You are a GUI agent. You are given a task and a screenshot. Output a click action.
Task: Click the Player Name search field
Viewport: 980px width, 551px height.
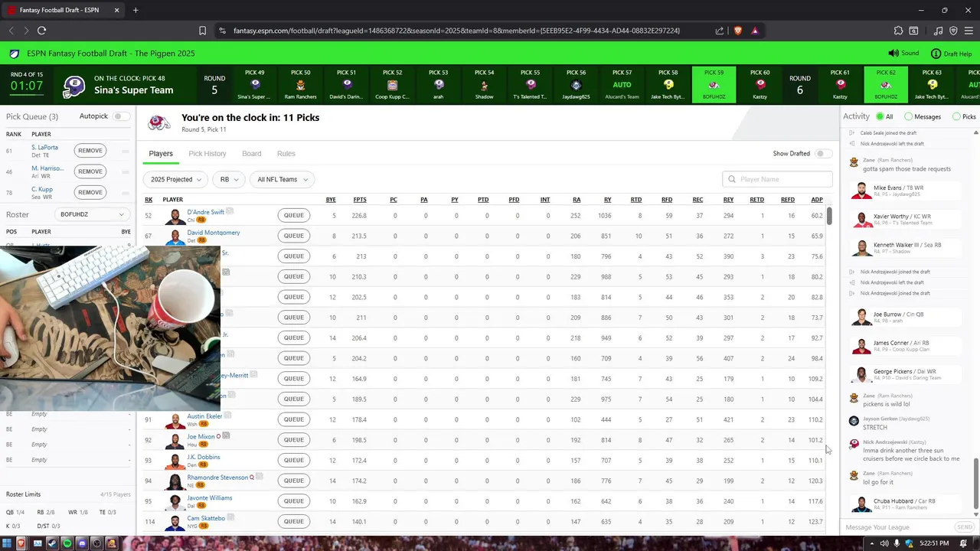click(777, 179)
